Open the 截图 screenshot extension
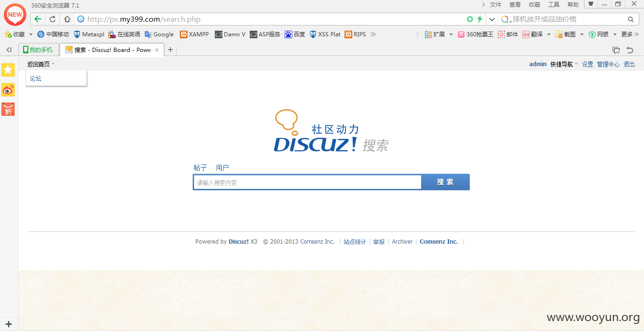 pos(566,34)
